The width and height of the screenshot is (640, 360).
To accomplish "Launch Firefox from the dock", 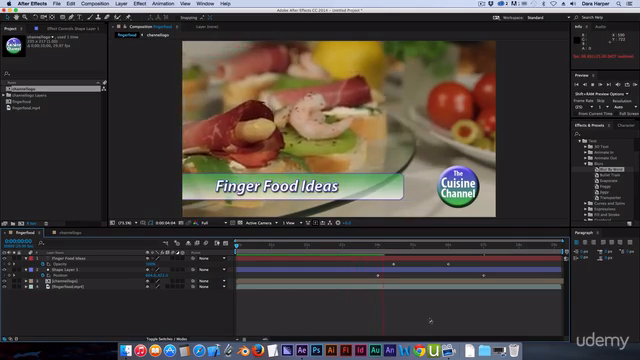I will (x=258, y=350).
